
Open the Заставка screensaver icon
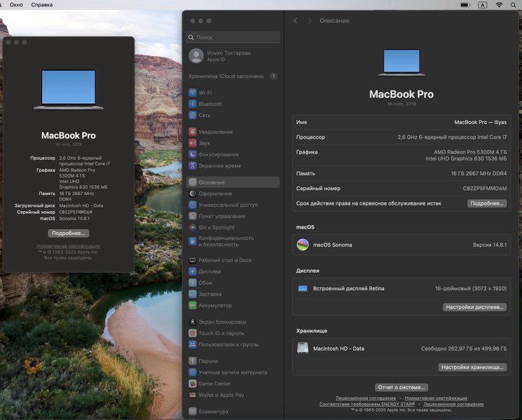coord(193,294)
